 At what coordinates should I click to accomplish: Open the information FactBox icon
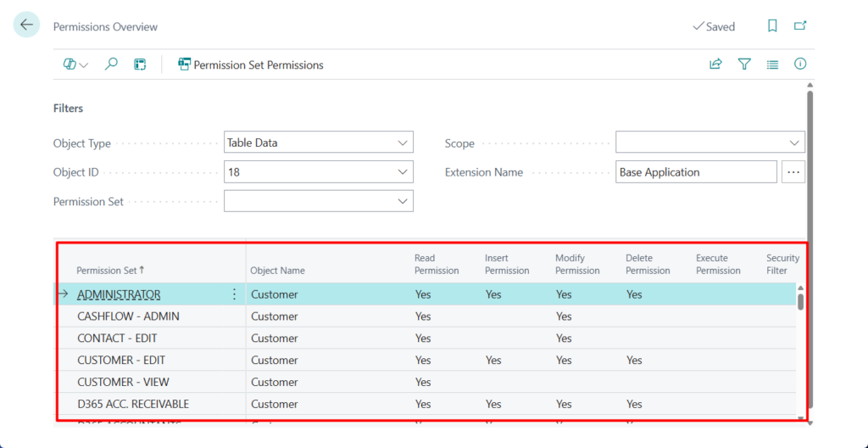(799, 64)
